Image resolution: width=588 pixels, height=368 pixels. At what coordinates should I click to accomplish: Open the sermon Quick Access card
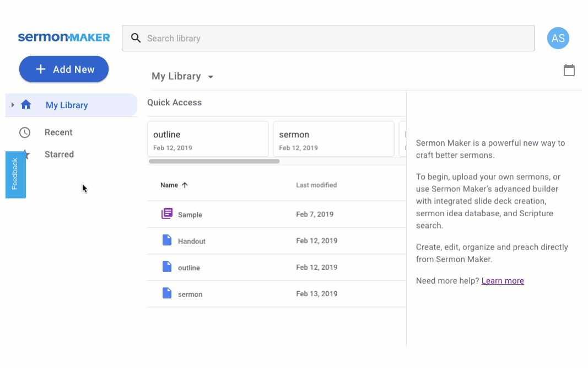pos(333,139)
